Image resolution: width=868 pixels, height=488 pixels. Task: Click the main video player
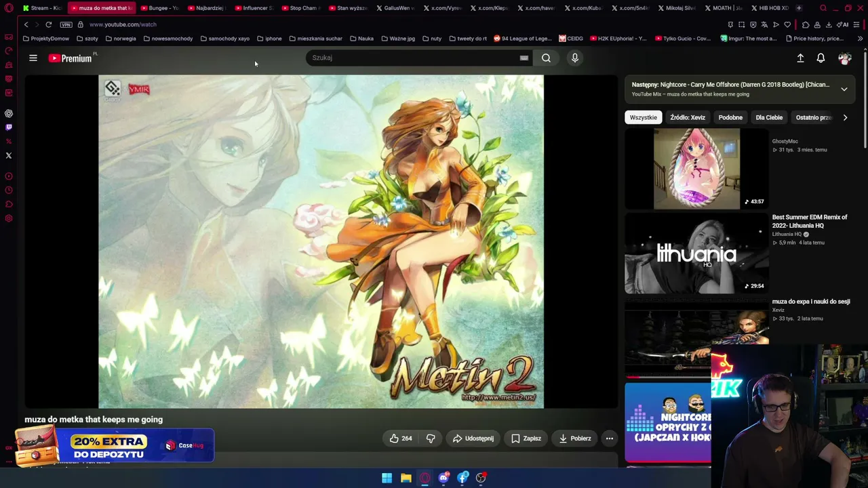tap(321, 242)
